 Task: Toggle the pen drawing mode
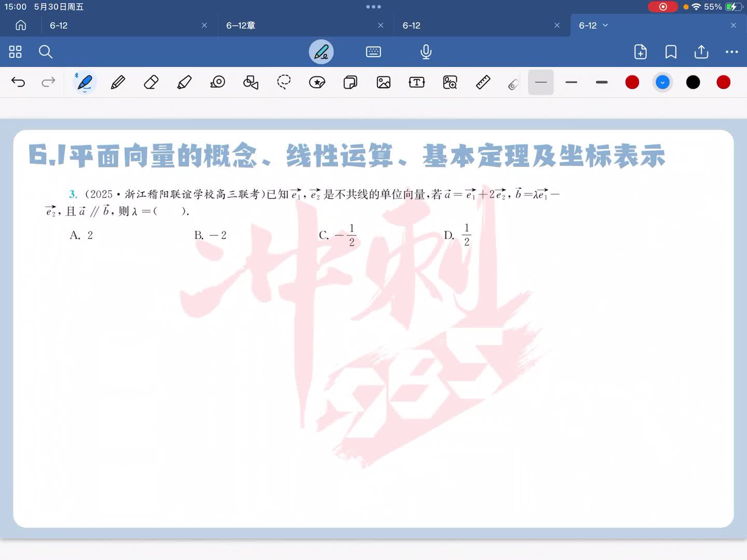pyautogui.click(x=321, y=52)
